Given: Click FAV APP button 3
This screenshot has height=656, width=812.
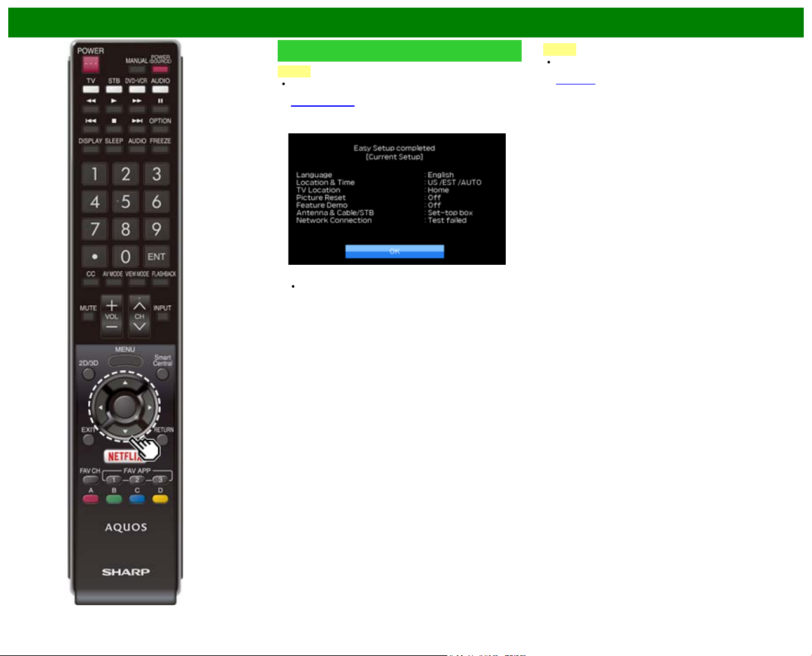Looking at the screenshot, I should click(160, 480).
